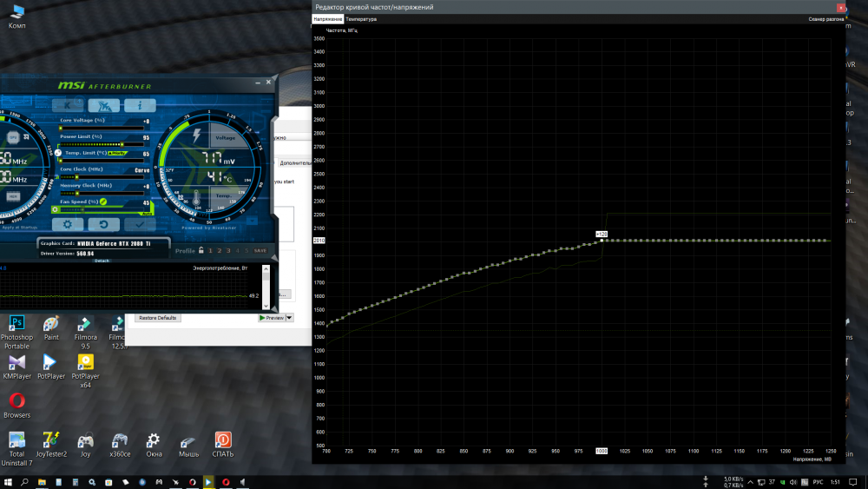Adjust the Power Limit slider
Viewport: 868px width, 489px height.
[x=101, y=144]
